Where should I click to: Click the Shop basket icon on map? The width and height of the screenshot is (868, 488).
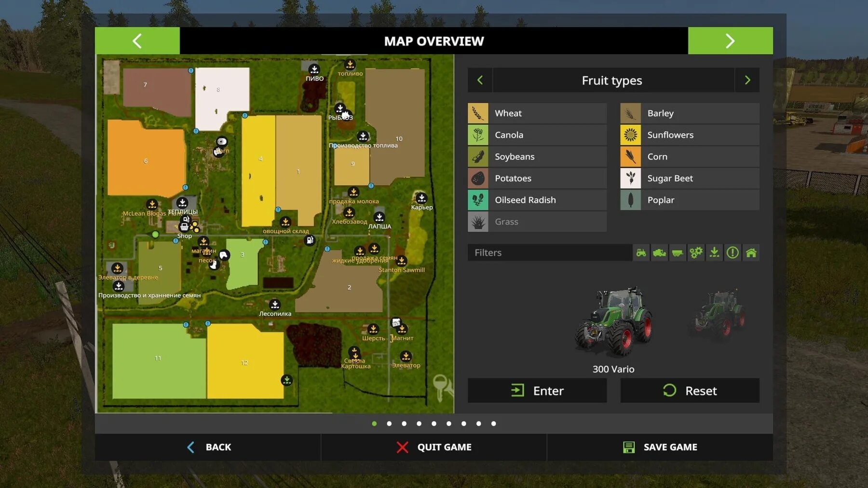click(184, 227)
